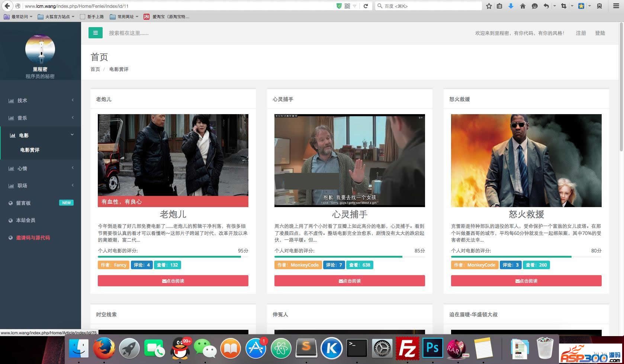Go to the browser home page icon

tap(523, 6)
